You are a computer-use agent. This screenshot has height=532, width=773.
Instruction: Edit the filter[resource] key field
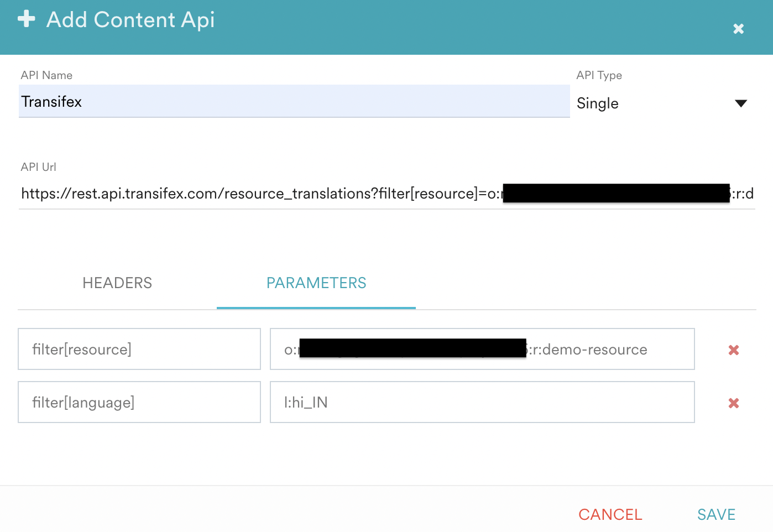(x=139, y=349)
